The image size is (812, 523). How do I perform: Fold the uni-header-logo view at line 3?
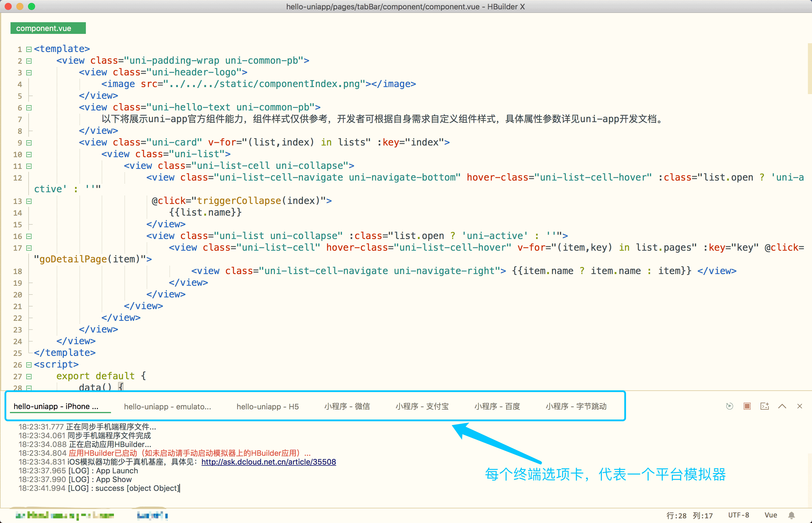click(x=29, y=73)
